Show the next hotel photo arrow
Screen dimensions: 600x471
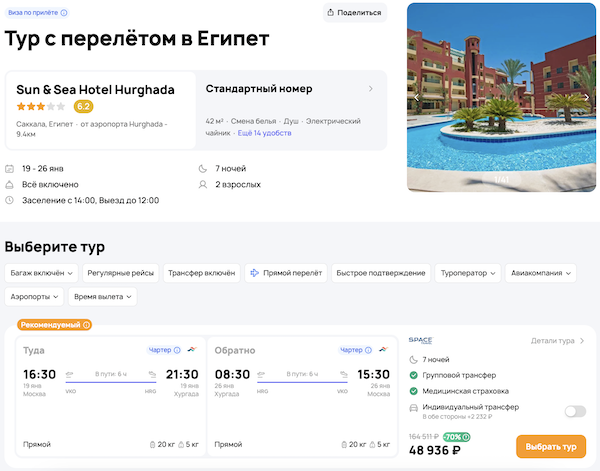(x=587, y=97)
